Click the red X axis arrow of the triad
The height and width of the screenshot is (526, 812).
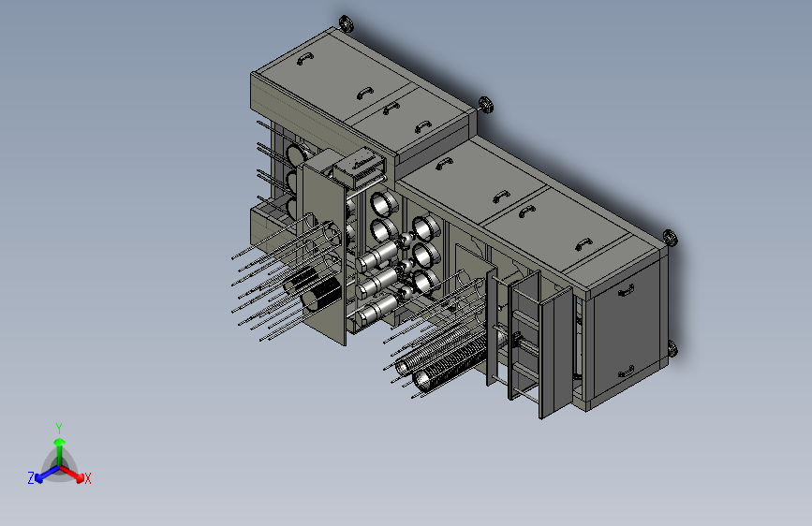point(72,474)
